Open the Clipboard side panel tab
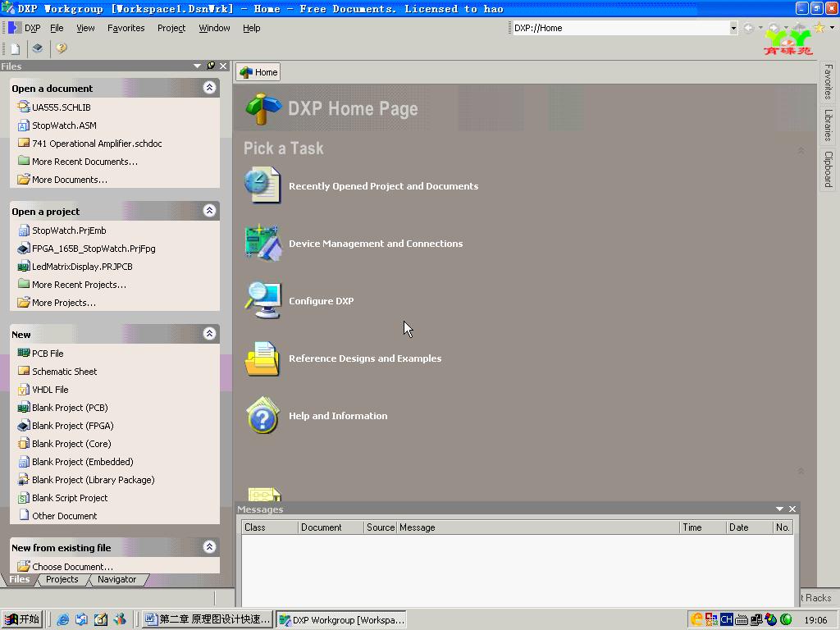The image size is (840, 630). 829,169
